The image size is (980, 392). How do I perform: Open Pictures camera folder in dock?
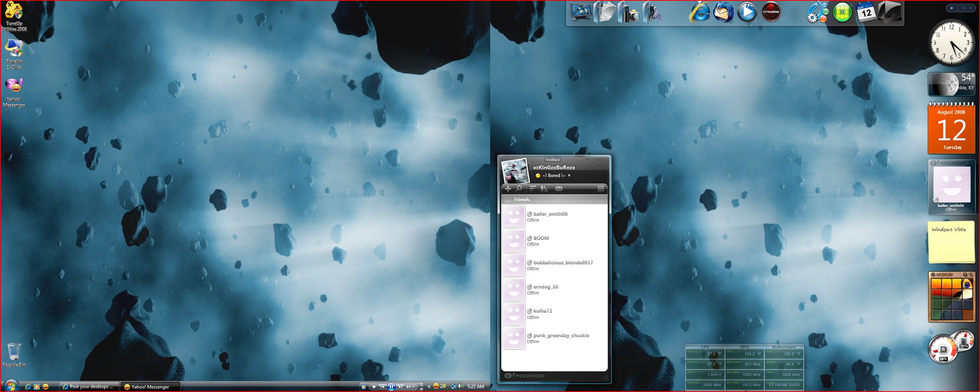click(x=628, y=12)
